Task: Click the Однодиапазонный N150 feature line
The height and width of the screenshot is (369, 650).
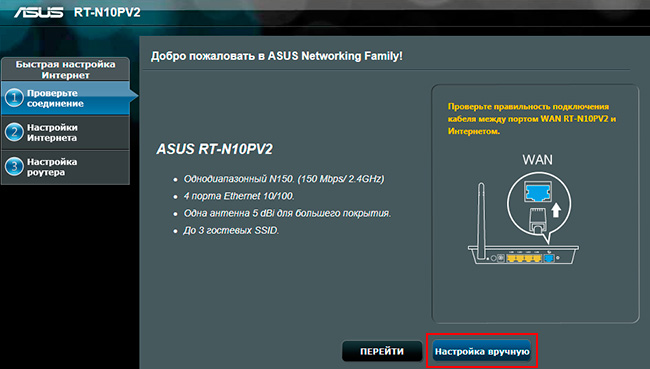Action: tap(284, 179)
